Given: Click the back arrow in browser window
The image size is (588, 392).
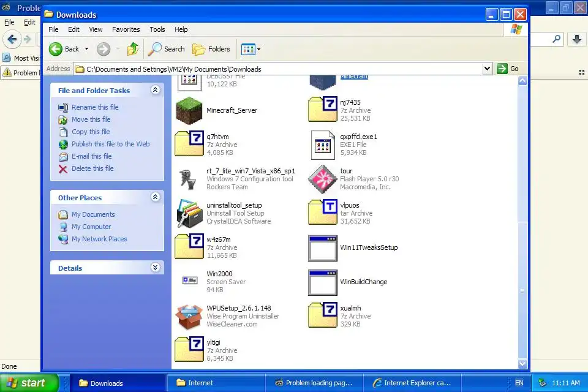Looking at the screenshot, I should (12, 39).
